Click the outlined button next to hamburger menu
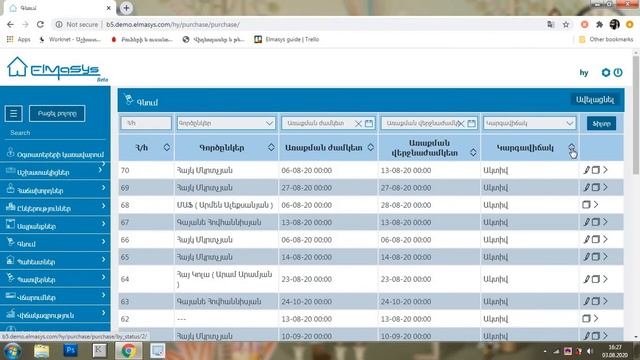The width and height of the screenshot is (640, 360). 57,113
